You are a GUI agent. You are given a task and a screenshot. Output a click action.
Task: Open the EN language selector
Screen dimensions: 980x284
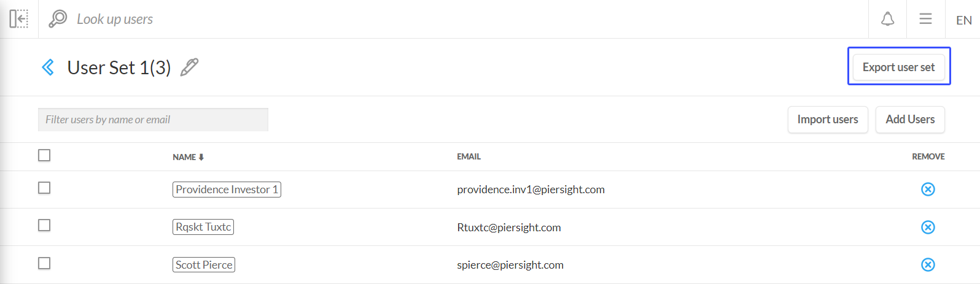pos(963,20)
